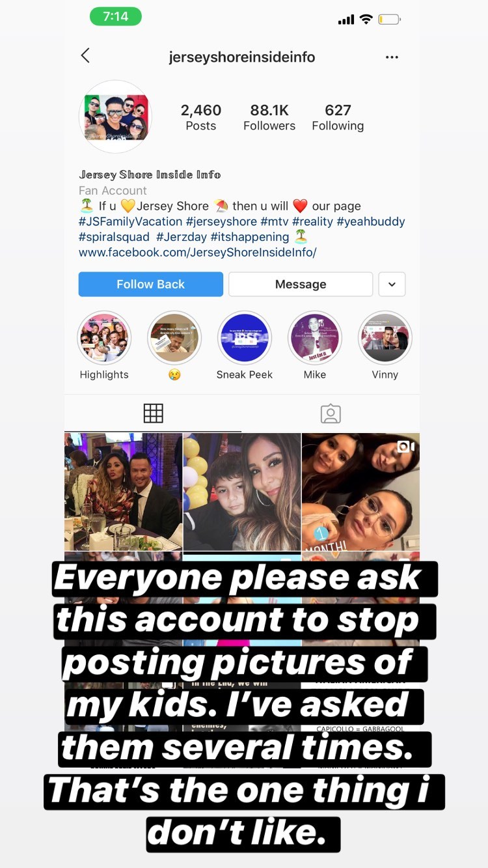Tap the green 7:14 time indicator
The image size is (488, 868).
click(x=116, y=16)
